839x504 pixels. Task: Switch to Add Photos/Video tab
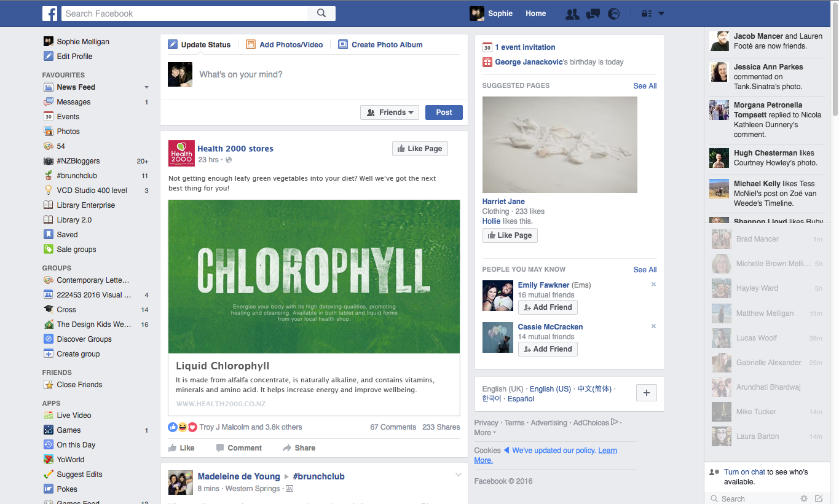point(284,45)
